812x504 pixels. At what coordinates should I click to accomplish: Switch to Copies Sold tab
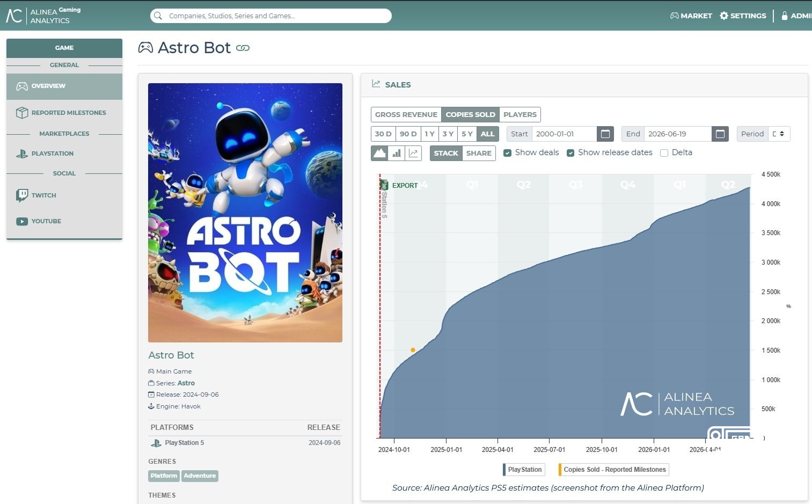coord(470,114)
